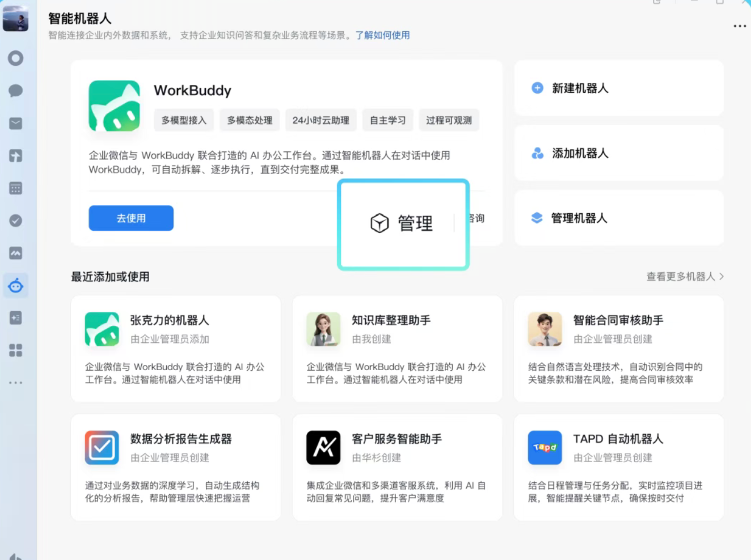Click the TAPD 自动机器人 blue logo icon
The width and height of the screenshot is (751, 560).
click(545, 448)
